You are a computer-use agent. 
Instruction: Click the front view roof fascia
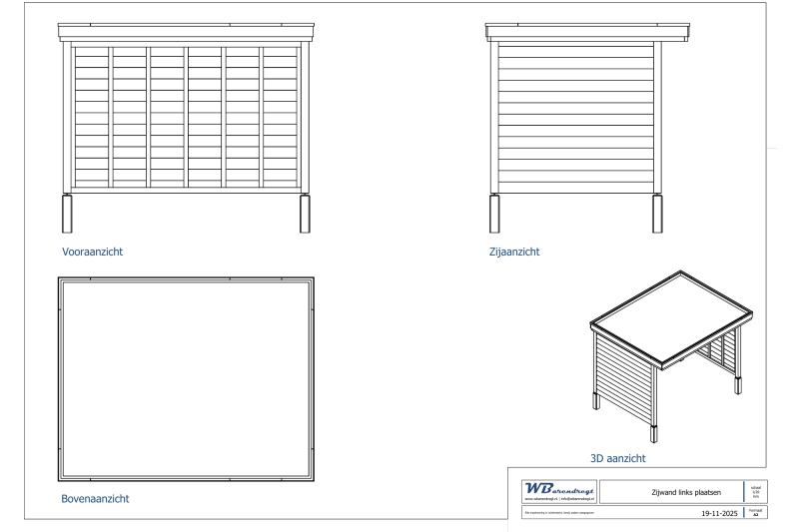[187, 32]
